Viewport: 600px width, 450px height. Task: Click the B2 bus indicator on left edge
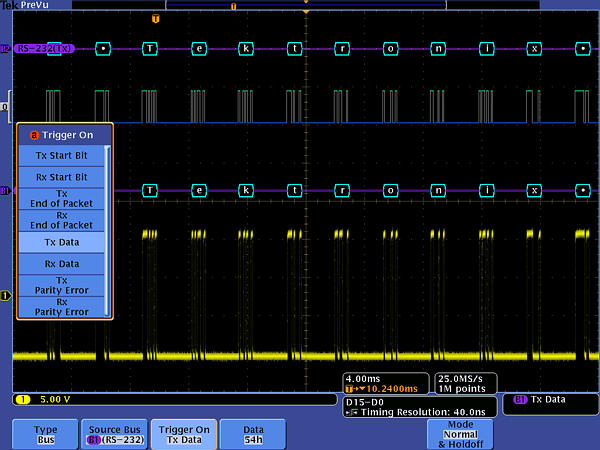pos(5,48)
